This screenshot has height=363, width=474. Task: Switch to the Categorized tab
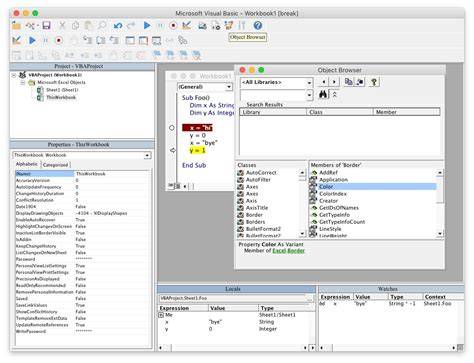point(55,165)
